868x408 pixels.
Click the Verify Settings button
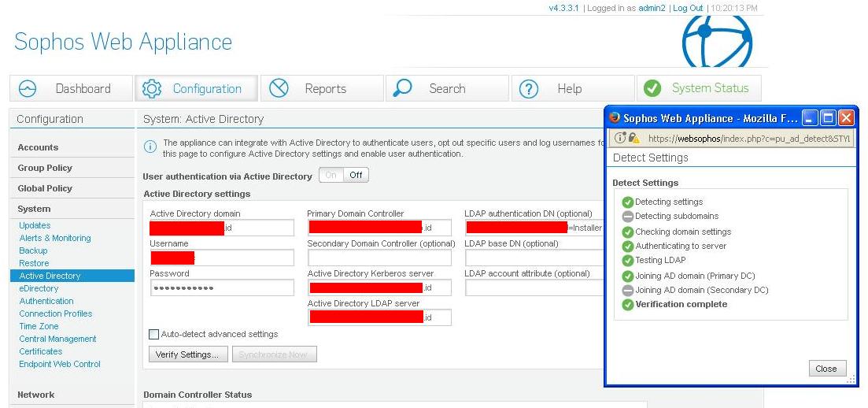[188, 354]
